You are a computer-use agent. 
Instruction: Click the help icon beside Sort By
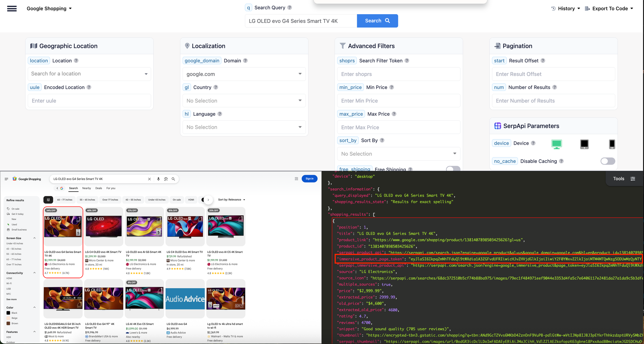[x=382, y=140]
